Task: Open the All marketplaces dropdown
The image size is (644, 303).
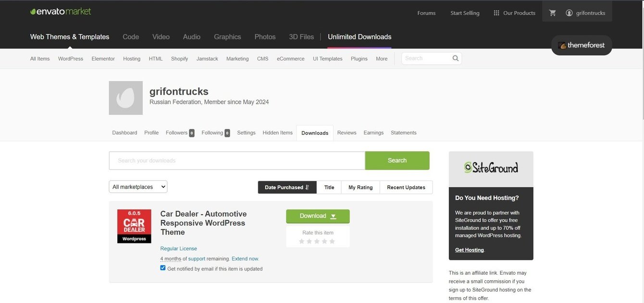Action: (x=138, y=187)
